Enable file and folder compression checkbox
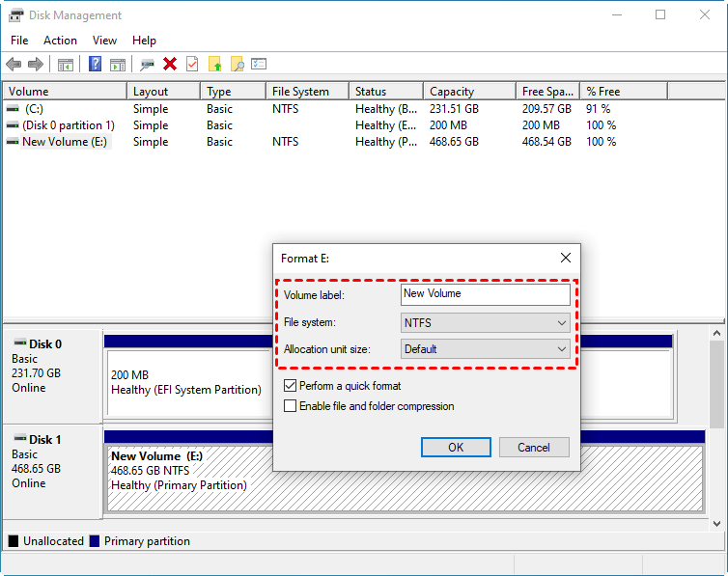The width and height of the screenshot is (728, 576). click(x=291, y=406)
